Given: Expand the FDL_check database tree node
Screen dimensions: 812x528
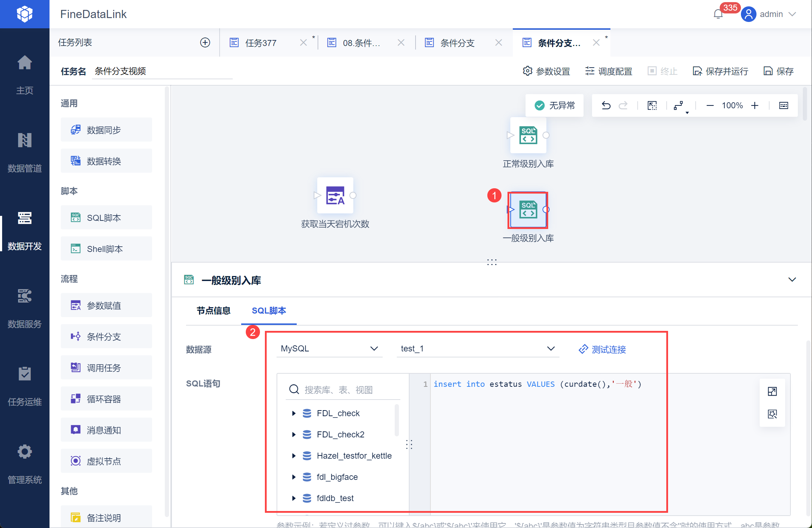Looking at the screenshot, I should tap(294, 413).
